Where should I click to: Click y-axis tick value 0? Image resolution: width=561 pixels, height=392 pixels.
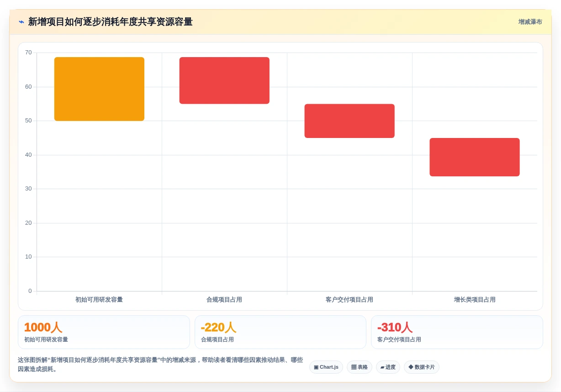click(30, 291)
